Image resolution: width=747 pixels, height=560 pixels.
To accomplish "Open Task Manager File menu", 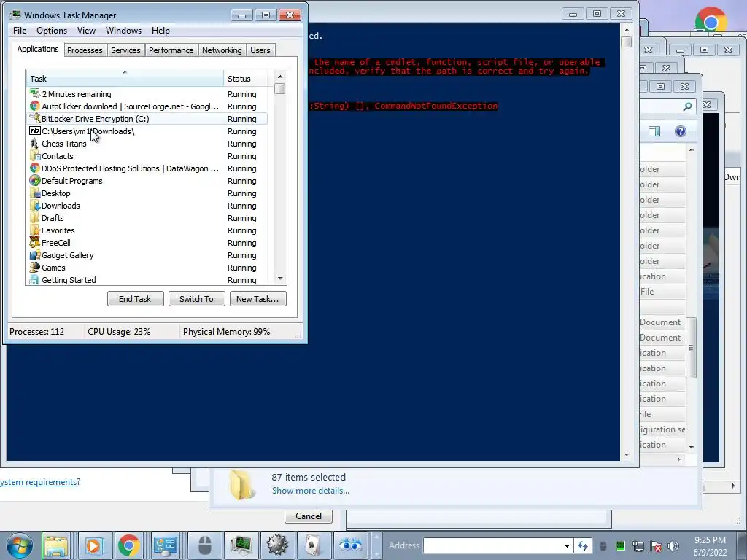I will click(20, 31).
